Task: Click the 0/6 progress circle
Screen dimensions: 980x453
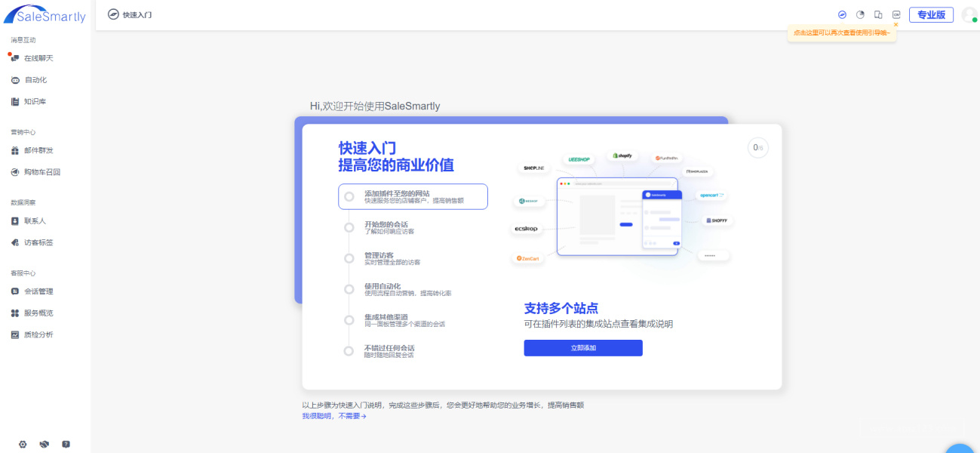Action: coord(758,148)
